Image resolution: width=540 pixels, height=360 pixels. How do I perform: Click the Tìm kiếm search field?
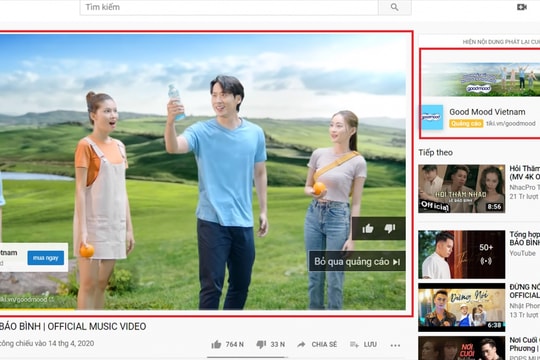tap(229, 7)
